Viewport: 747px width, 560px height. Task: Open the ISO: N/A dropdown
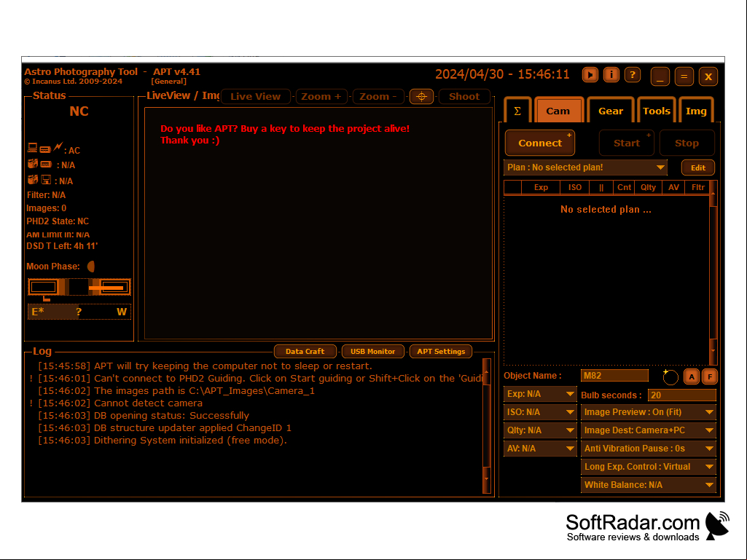[x=540, y=412]
